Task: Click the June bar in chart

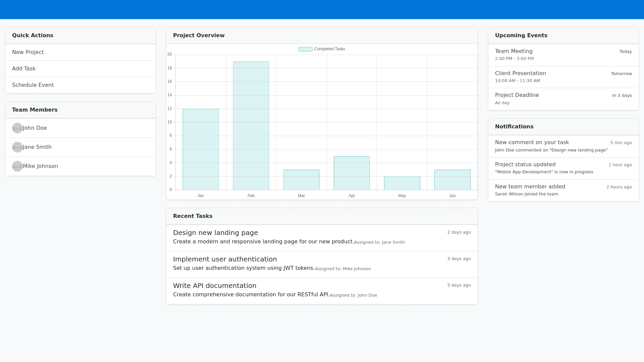Action: pos(452,180)
